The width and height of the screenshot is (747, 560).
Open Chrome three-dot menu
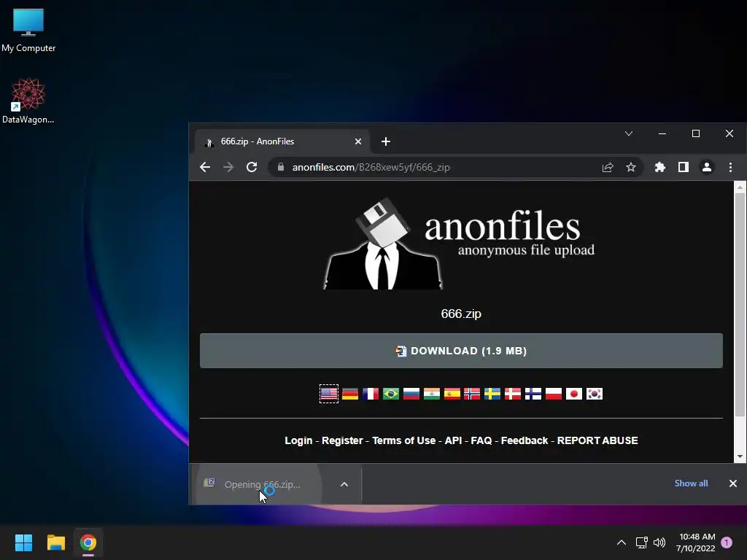click(730, 167)
